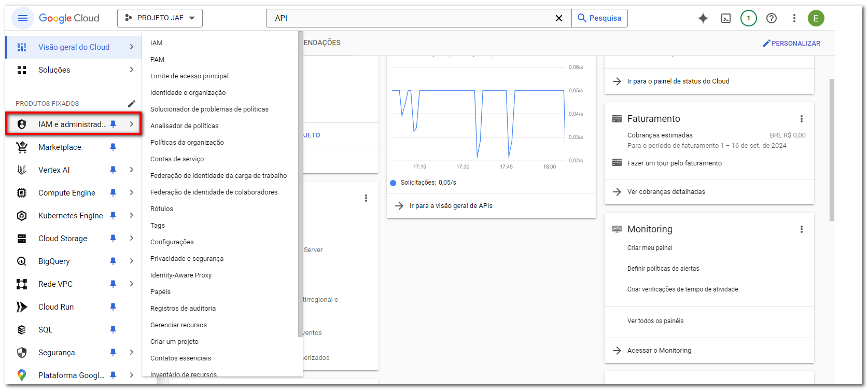Open Definir políticas de alertas link
The width and height of the screenshot is (868, 390).
coord(663,269)
